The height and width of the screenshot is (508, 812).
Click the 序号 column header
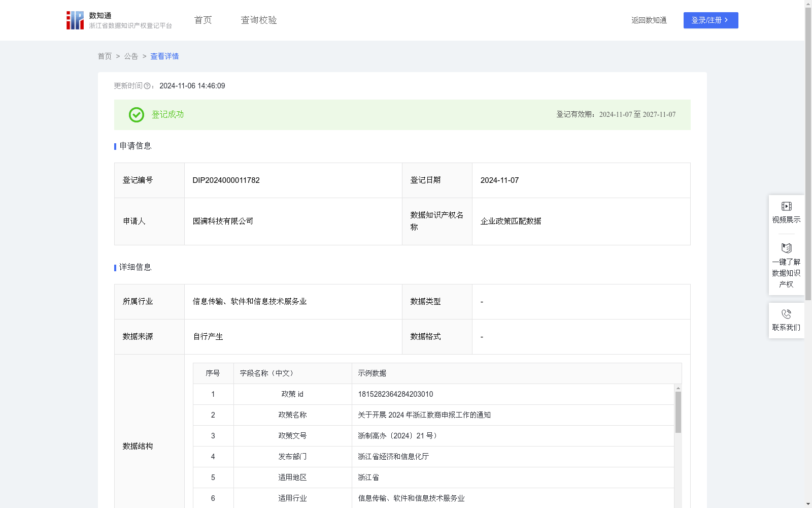(x=213, y=373)
